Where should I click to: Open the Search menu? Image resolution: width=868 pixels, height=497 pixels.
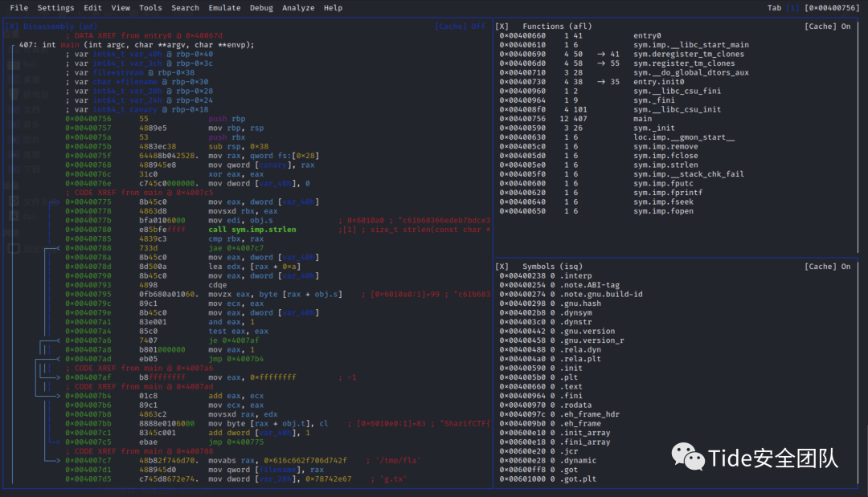tap(185, 8)
